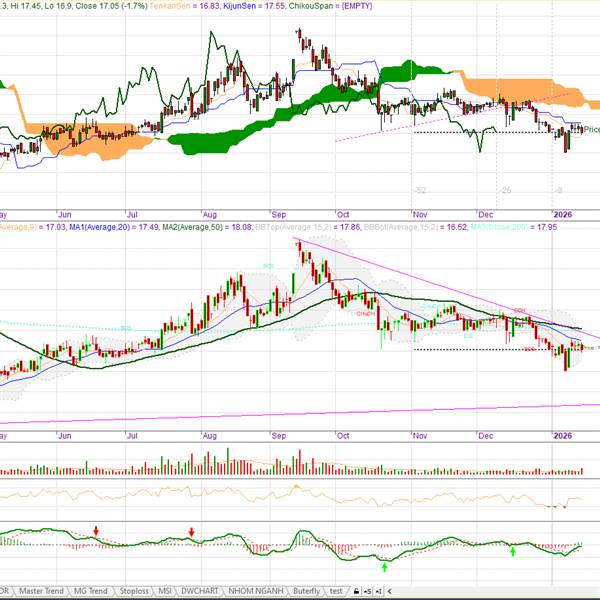
Task: Open the MG Trend sheet tab
Action: [91, 591]
